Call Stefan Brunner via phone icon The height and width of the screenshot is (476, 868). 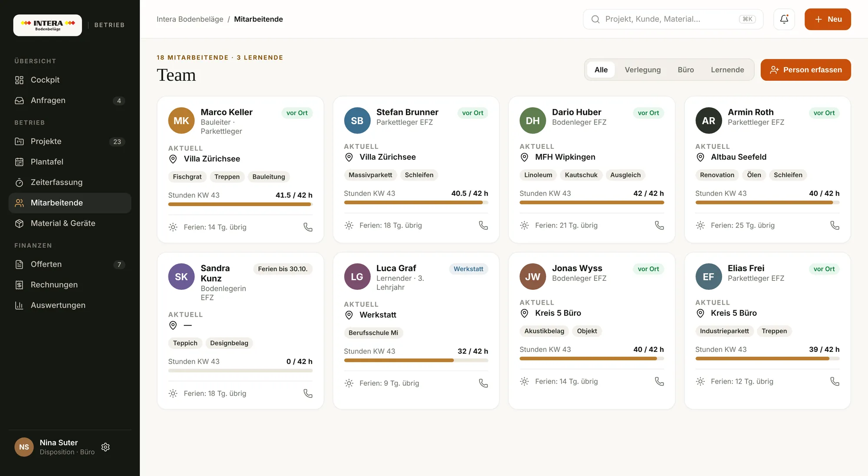[x=483, y=225]
